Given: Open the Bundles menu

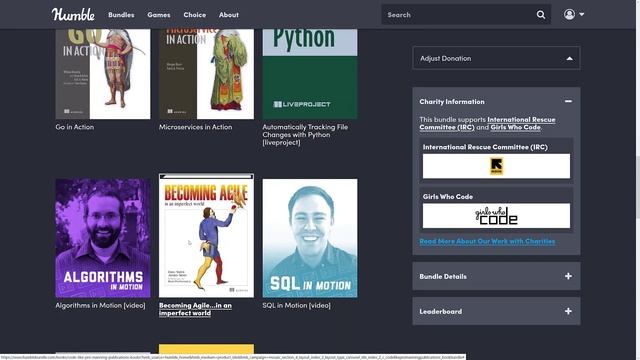Looking at the screenshot, I should (121, 15).
